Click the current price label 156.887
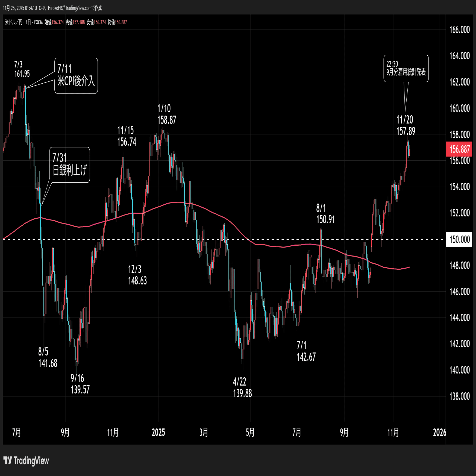Screen dimensions: 476x476 pos(459,149)
